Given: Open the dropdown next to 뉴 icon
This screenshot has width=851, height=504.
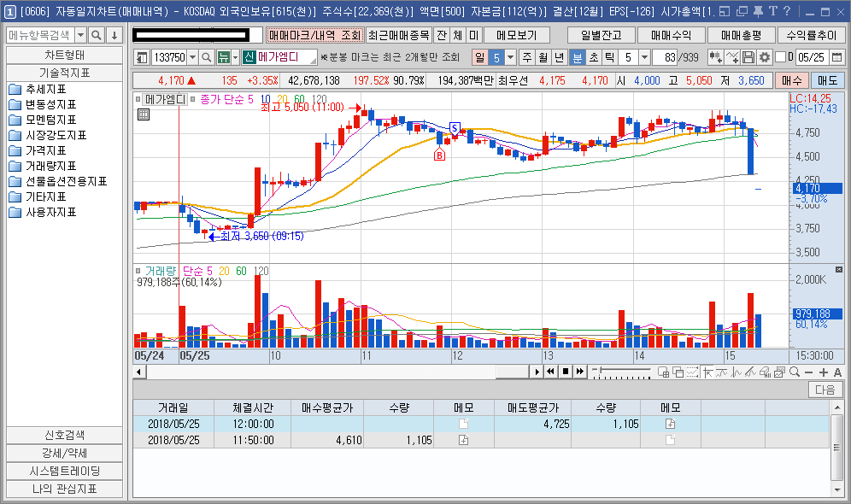Looking at the screenshot, I should click(235, 57).
